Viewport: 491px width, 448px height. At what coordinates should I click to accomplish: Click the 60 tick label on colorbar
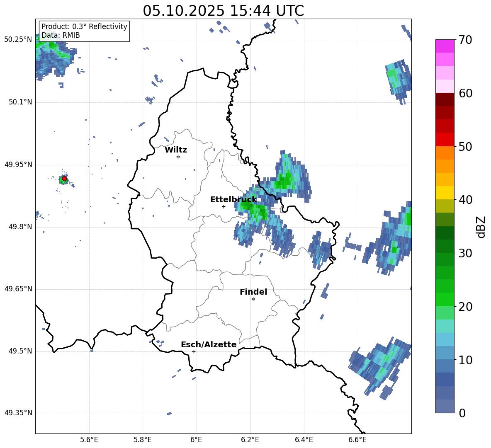[465, 93]
